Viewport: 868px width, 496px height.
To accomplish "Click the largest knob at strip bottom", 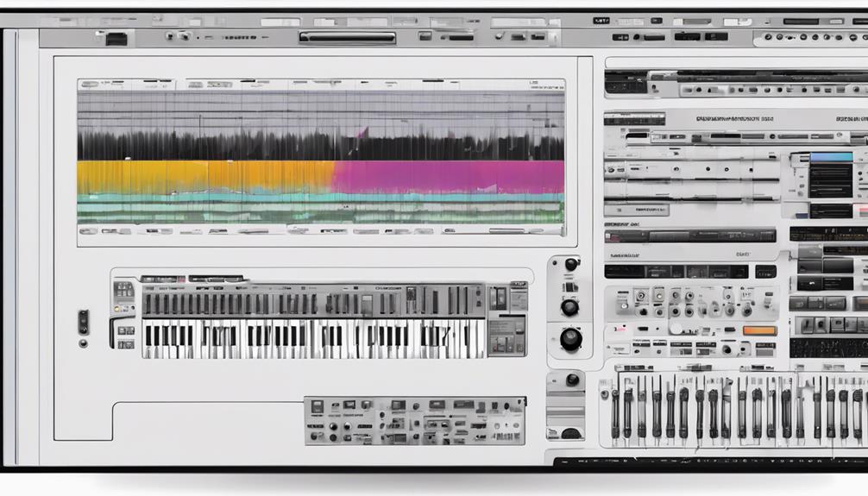I will click(570, 339).
